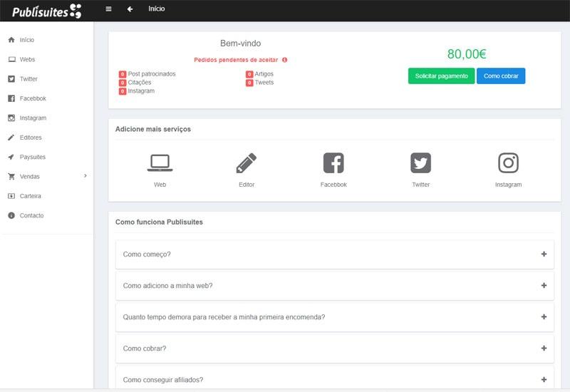Image resolution: width=570 pixels, height=392 pixels.
Task: Click the back arrow in top bar
Action: coord(130,9)
